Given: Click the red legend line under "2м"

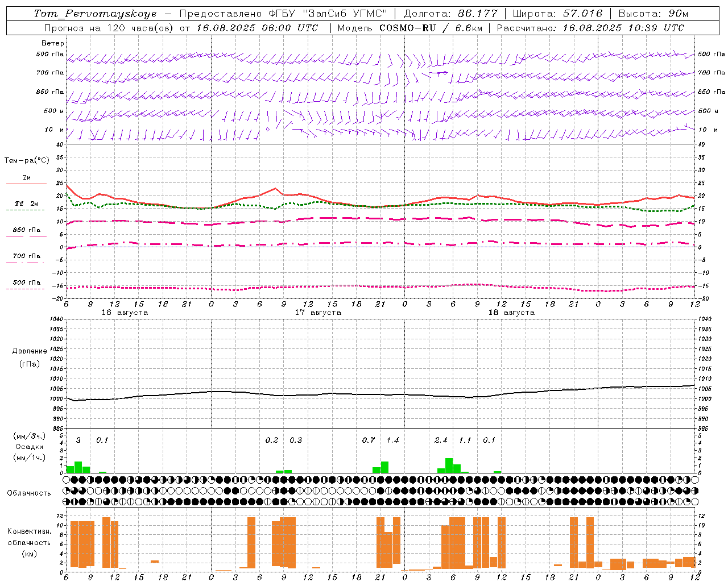Looking at the screenshot, I should click(x=26, y=184).
